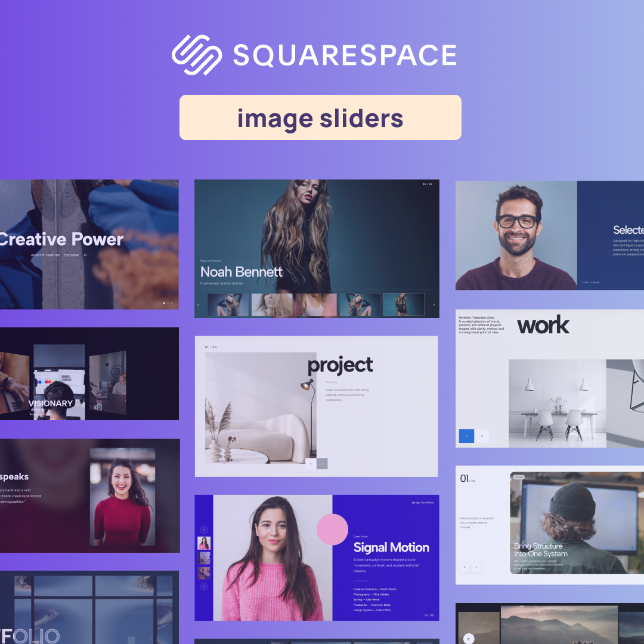Click 'Bring Structure Into One System' heading
Viewport: 644px width, 644px height.
(540, 550)
